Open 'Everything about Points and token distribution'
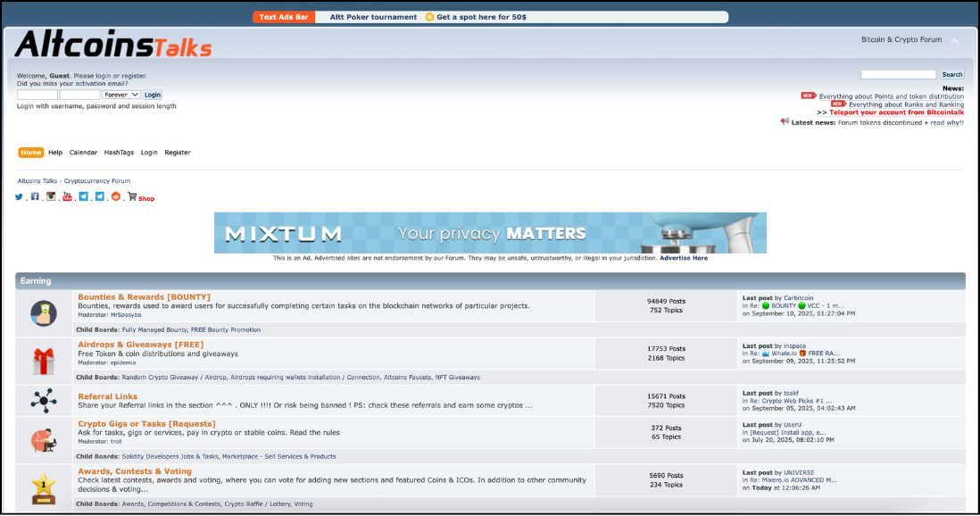Image resolution: width=980 pixels, height=516 pixels. tap(892, 96)
